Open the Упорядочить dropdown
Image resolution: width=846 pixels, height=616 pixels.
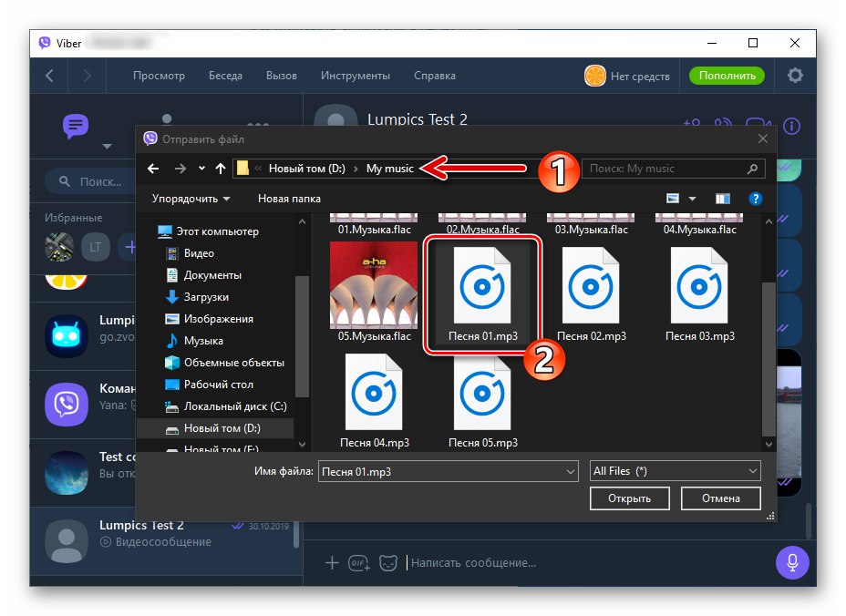191,199
